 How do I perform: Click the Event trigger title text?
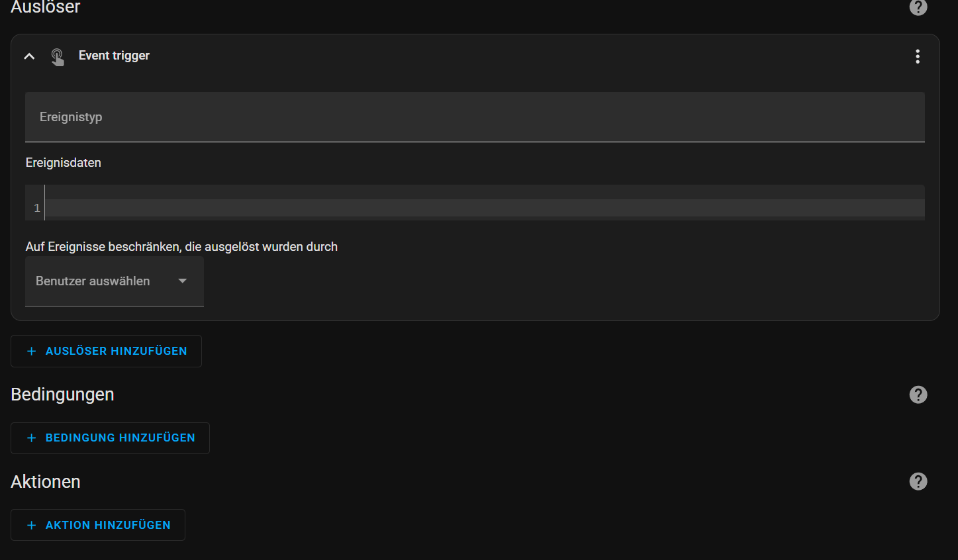114,56
